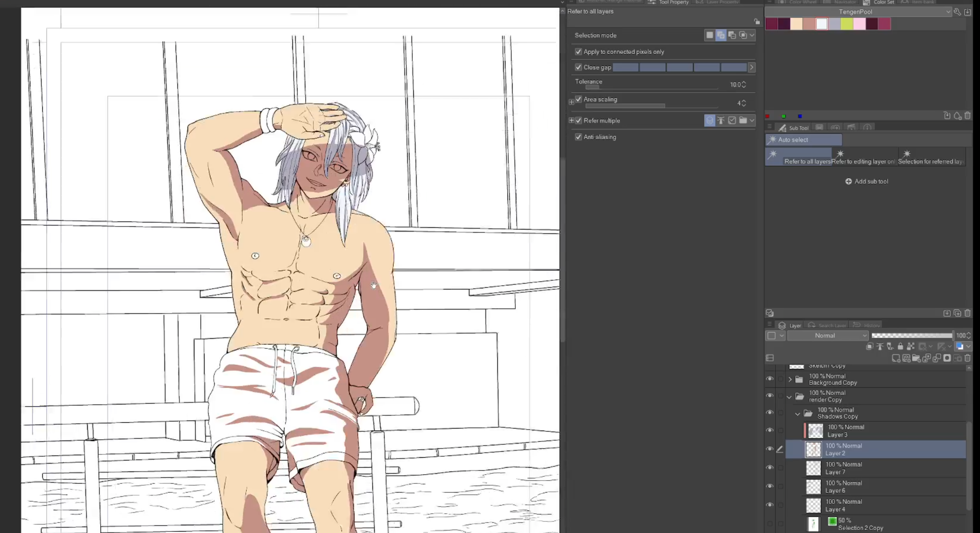The width and height of the screenshot is (980, 533).
Task: Open the History tab
Action: click(x=866, y=325)
